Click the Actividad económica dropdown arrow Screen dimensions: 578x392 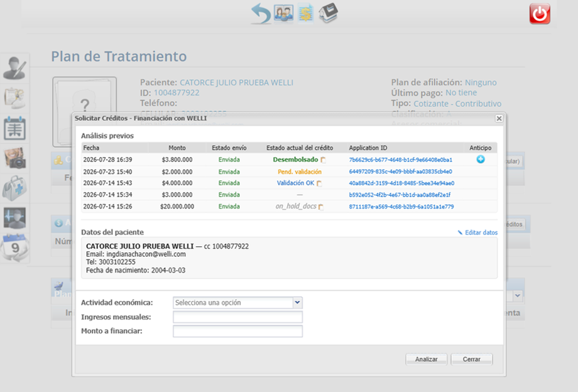(x=297, y=302)
